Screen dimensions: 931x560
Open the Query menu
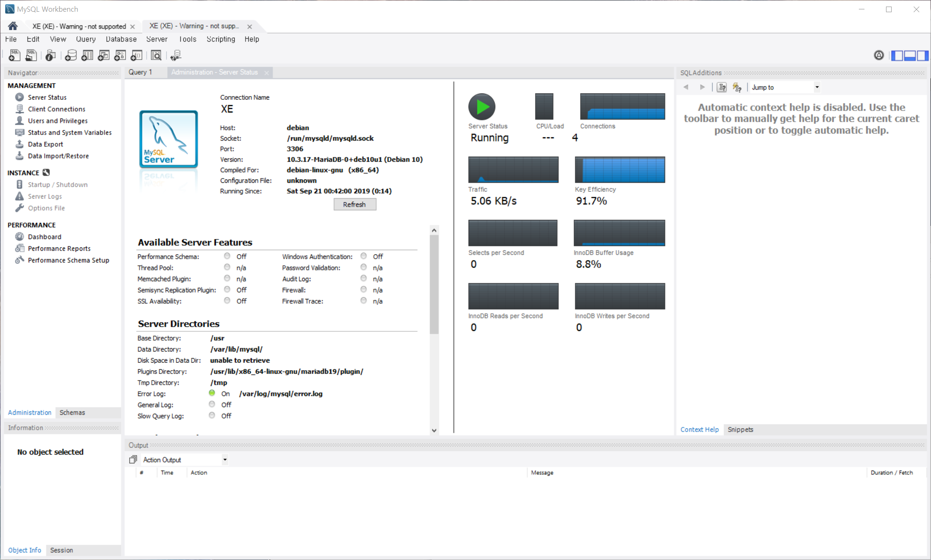click(86, 39)
